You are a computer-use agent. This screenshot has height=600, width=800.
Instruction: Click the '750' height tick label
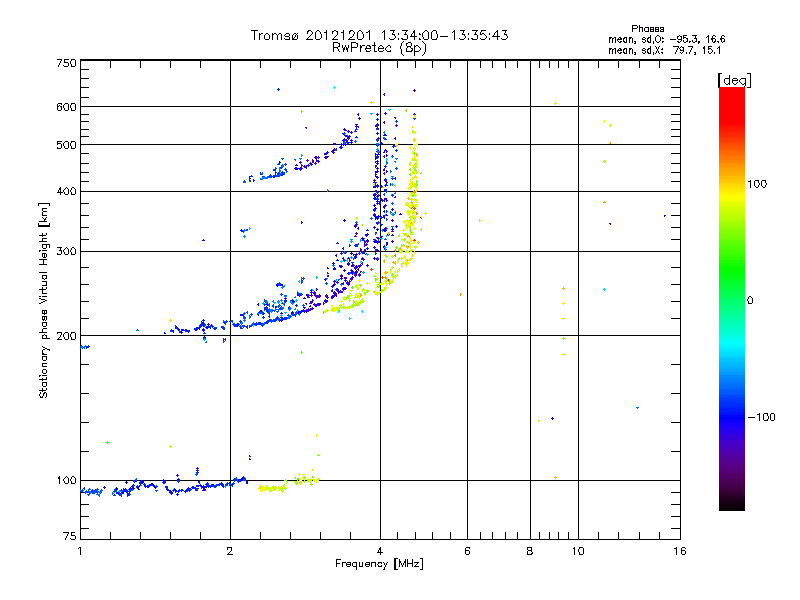pyautogui.click(x=66, y=63)
